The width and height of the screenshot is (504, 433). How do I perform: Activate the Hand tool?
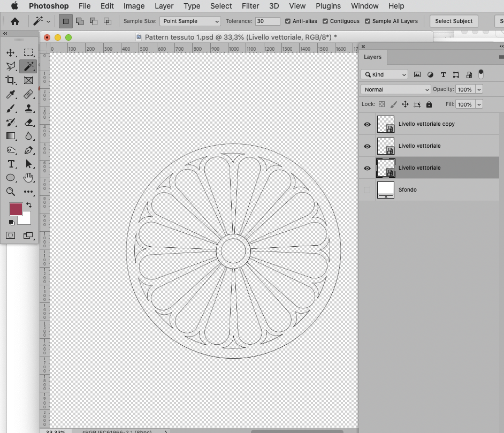(29, 178)
